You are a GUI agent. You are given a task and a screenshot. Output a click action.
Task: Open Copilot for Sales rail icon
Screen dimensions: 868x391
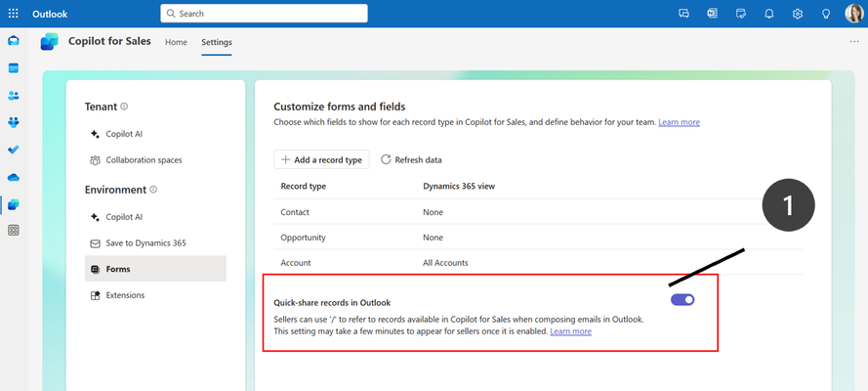tap(14, 204)
